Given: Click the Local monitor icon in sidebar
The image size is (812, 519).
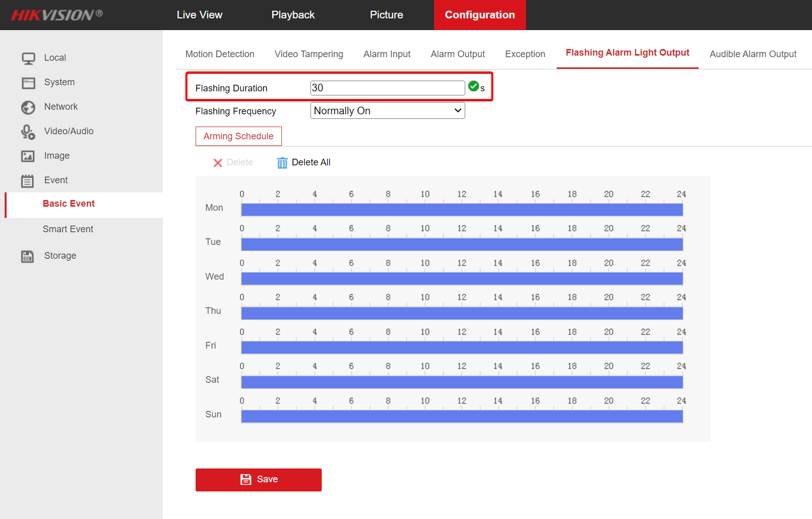Looking at the screenshot, I should 28,58.
